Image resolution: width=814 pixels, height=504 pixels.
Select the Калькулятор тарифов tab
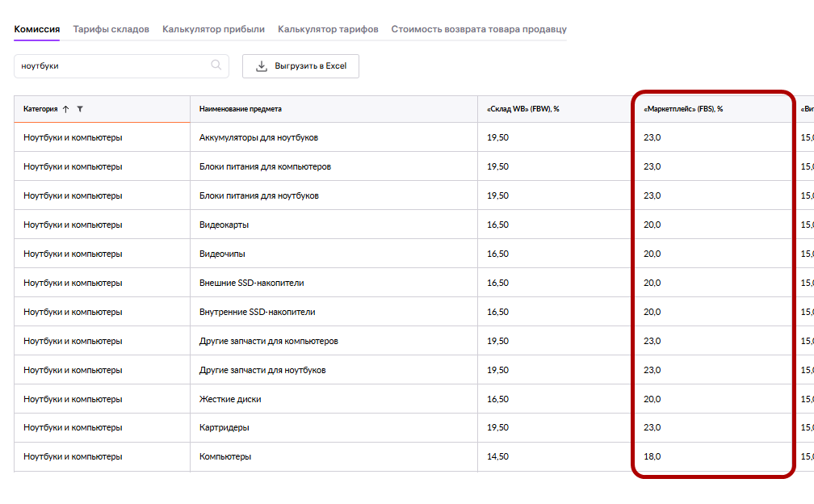point(328,29)
